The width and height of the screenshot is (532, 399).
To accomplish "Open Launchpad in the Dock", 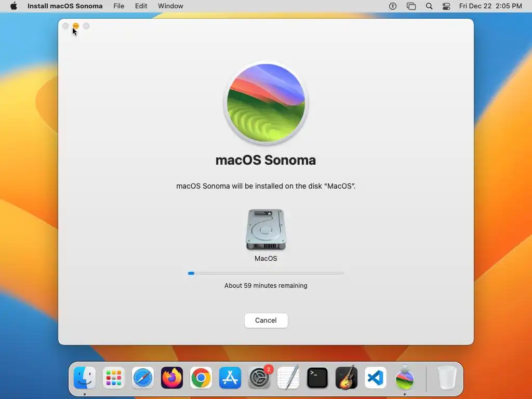I will [114, 378].
